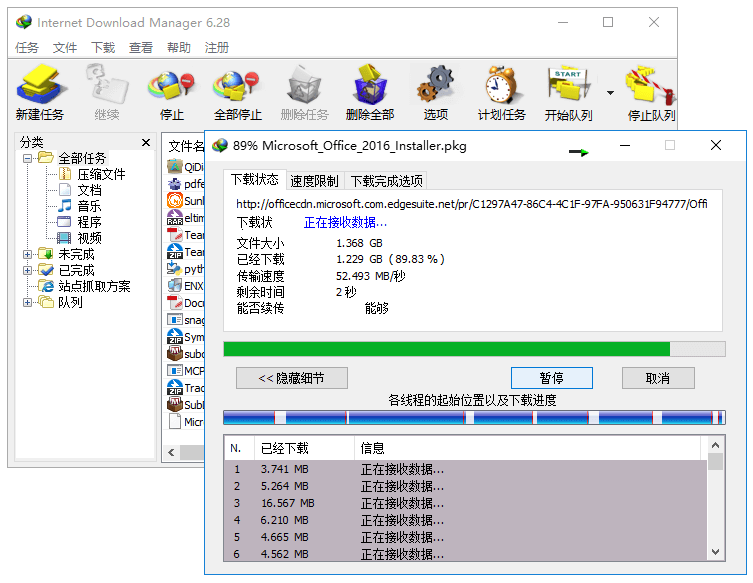Click the 已完成 checkmark folder icon

pos(46,269)
